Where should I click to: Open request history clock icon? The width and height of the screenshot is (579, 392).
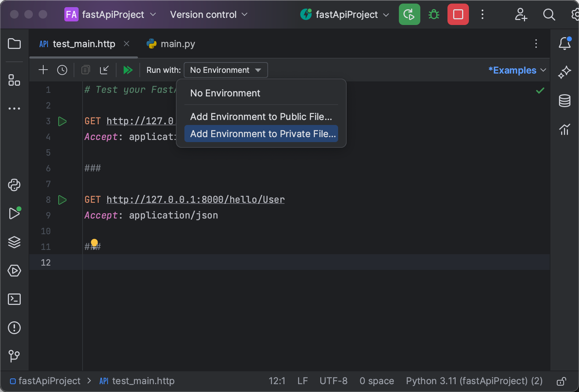click(x=62, y=70)
